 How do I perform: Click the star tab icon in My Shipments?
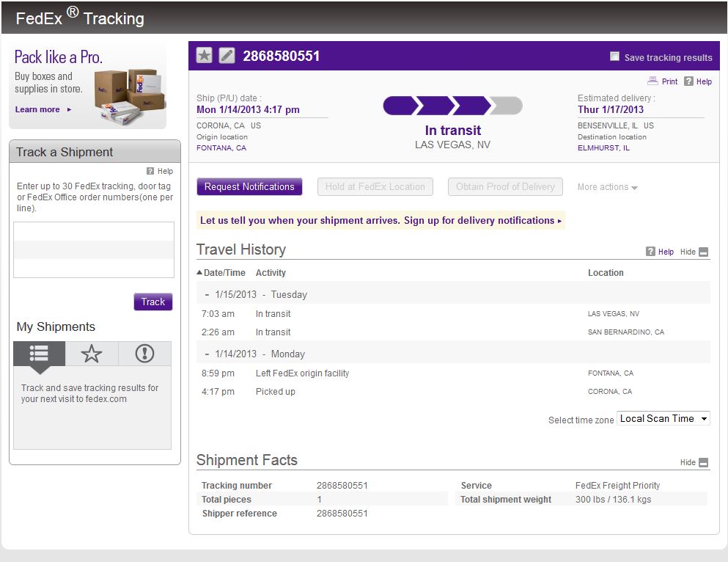[91, 354]
